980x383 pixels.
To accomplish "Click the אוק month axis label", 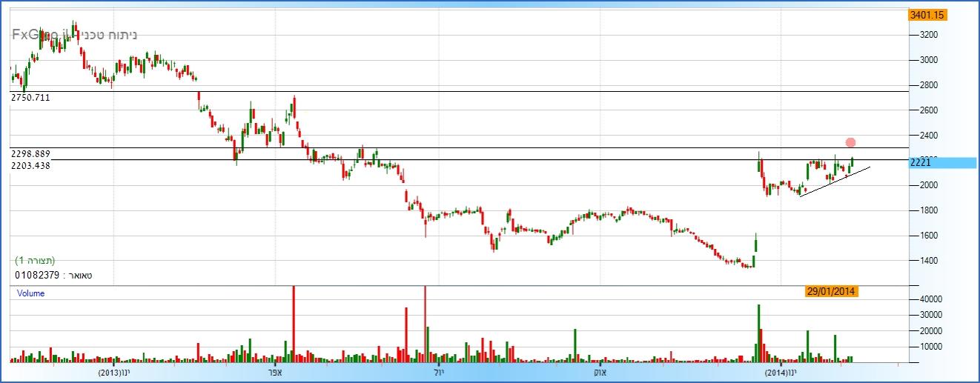I will [600, 373].
